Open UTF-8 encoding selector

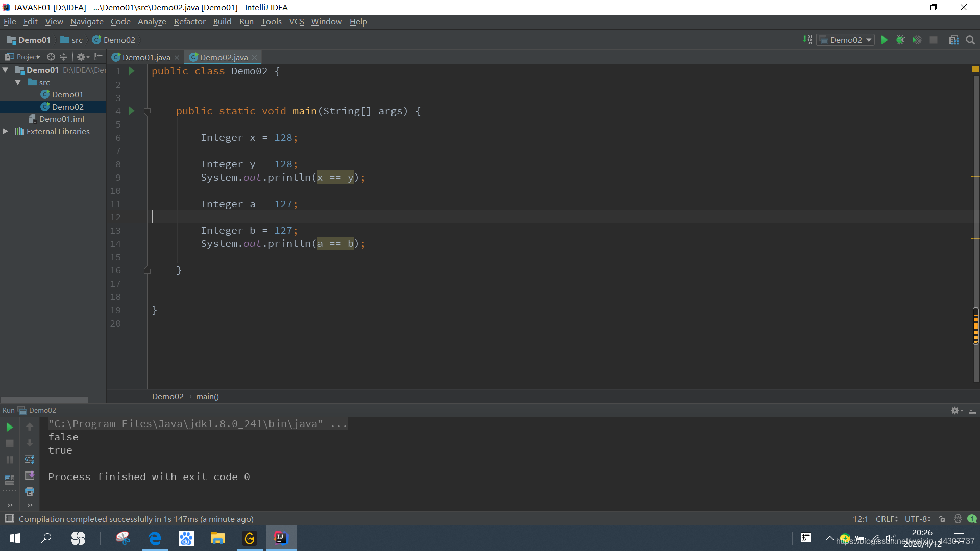[917, 519]
